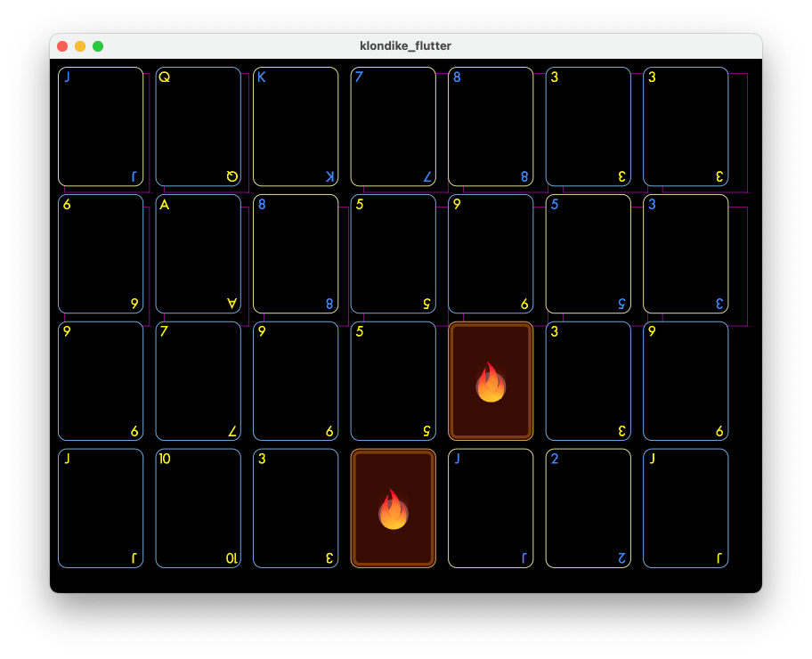Select the blue 5 card
Viewport: 812px width, 659px height.
point(589,254)
